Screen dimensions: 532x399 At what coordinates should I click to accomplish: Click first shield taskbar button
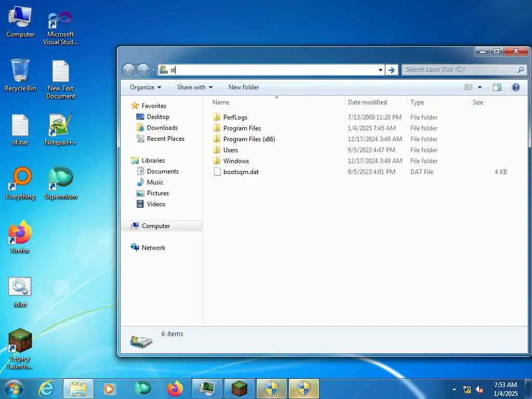point(272,389)
